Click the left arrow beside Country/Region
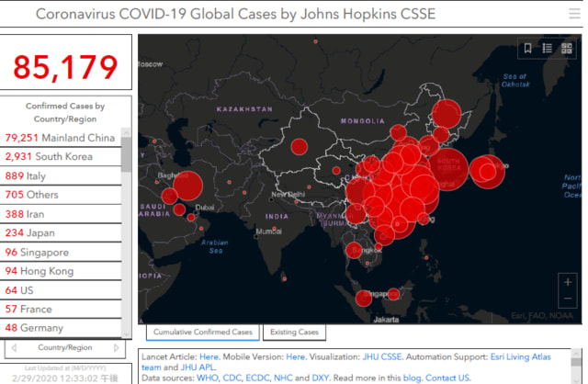Screen dimensions: 588x384 pyautogui.click(x=14, y=348)
